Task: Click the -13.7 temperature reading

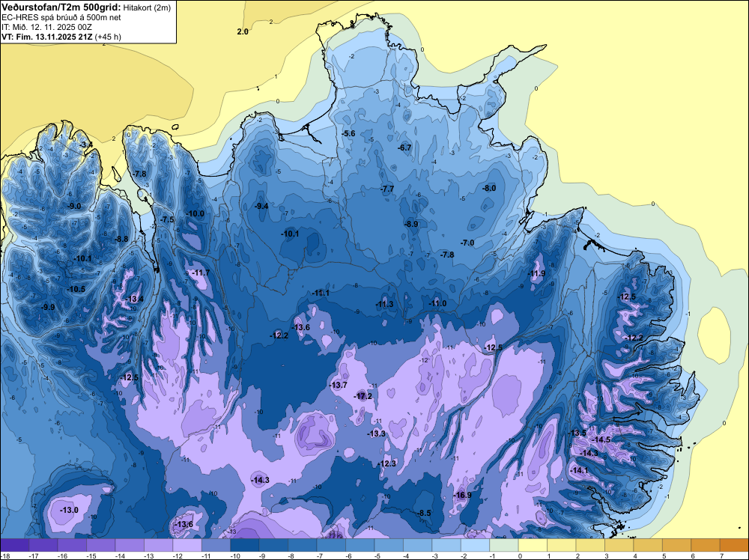Action: pos(339,386)
